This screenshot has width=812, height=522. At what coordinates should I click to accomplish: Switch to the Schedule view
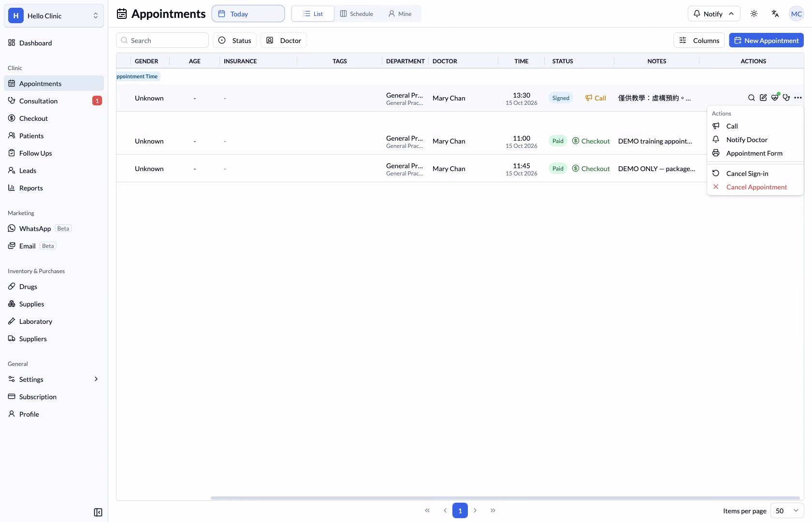(357, 14)
